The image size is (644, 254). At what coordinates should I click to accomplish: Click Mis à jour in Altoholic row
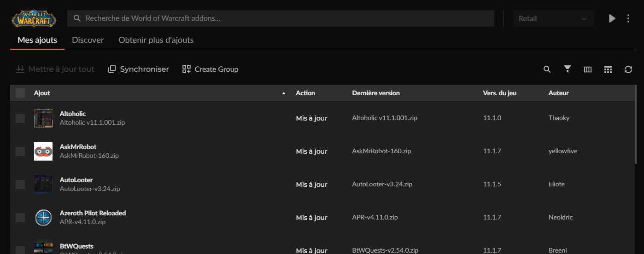(311, 118)
